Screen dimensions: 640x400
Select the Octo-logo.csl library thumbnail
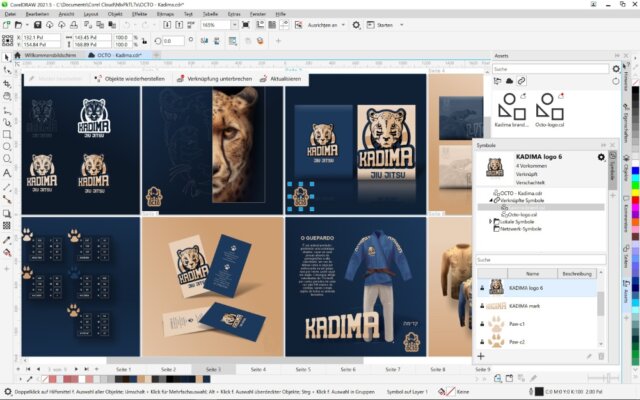coord(549,110)
